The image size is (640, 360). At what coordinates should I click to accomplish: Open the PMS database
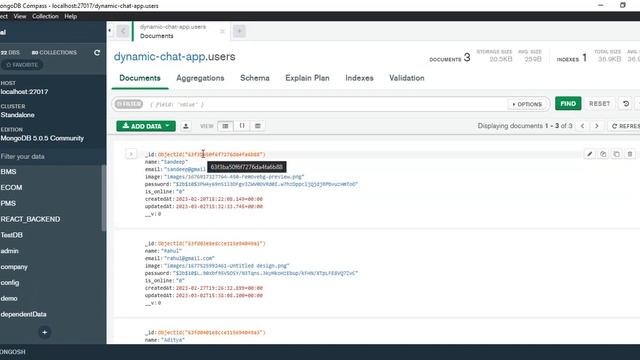pyautogui.click(x=8, y=203)
